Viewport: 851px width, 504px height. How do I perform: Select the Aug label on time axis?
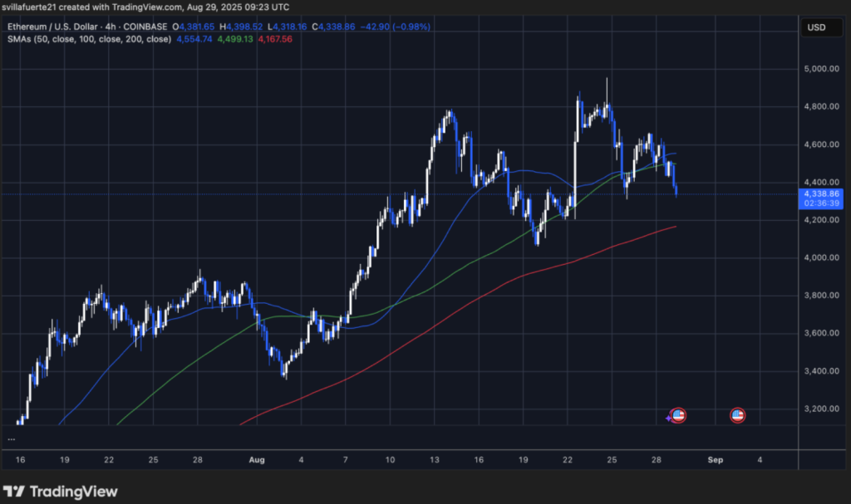257,458
